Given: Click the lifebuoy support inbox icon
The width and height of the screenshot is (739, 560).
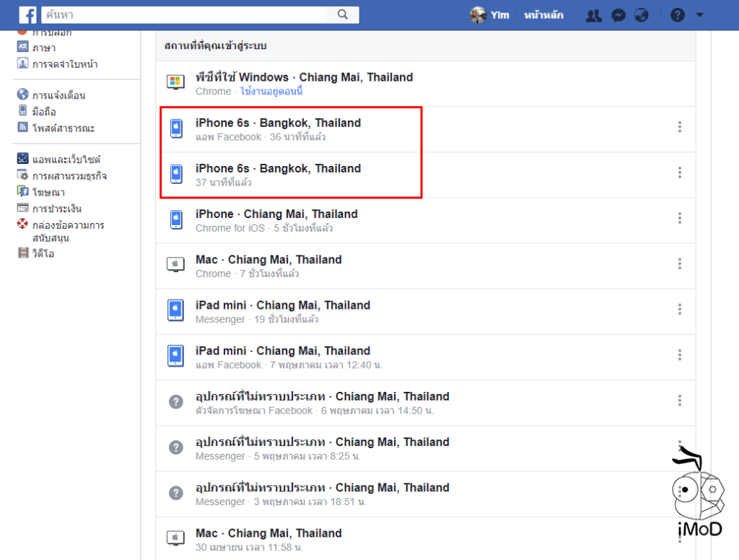Looking at the screenshot, I should tap(22, 224).
